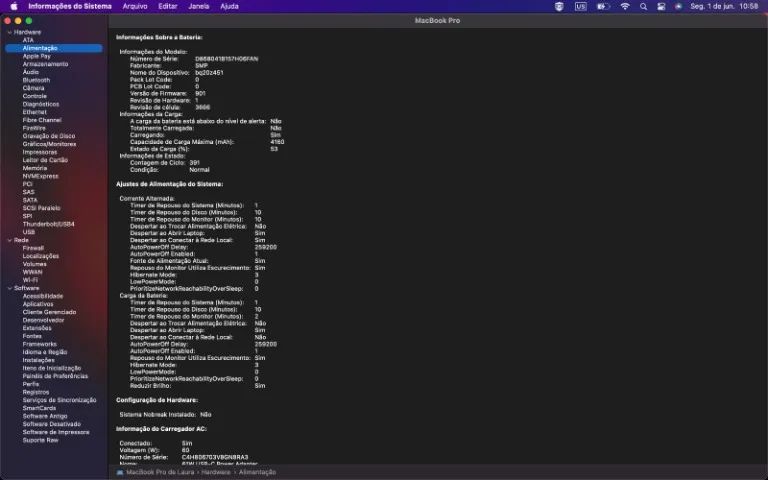Select Áudio in the sidebar
The height and width of the screenshot is (480, 768).
pyautogui.click(x=30, y=72)
